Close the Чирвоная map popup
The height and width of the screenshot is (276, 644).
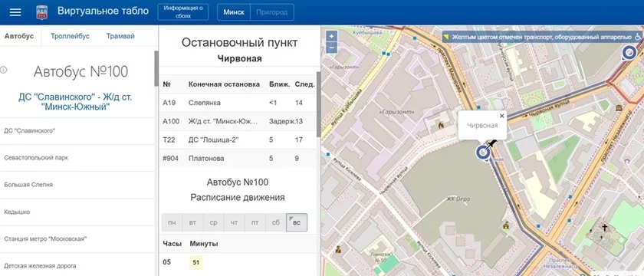[501, 117]
